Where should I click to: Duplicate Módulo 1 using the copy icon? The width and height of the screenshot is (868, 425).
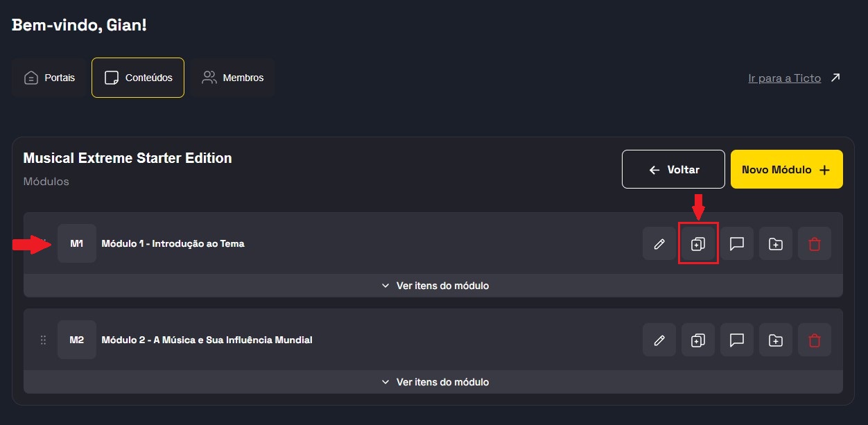tap(698, 243)
